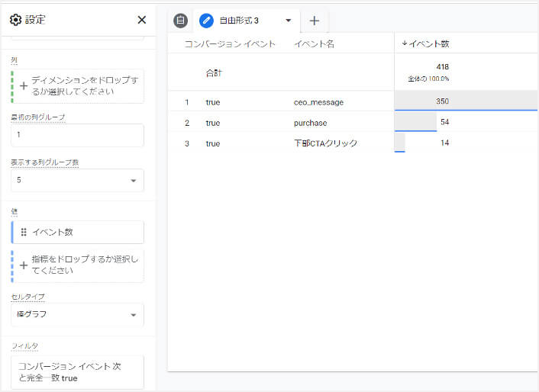Click the value 54 bar cell
The image size is (539, 392).
click(466, 122)
